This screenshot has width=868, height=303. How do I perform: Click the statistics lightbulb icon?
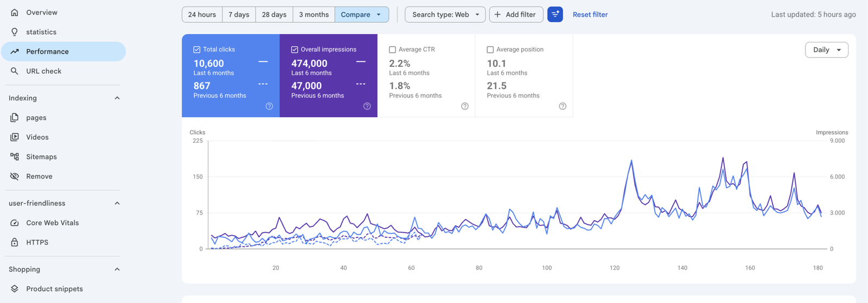pyautogui.click(x=15, y=32)
